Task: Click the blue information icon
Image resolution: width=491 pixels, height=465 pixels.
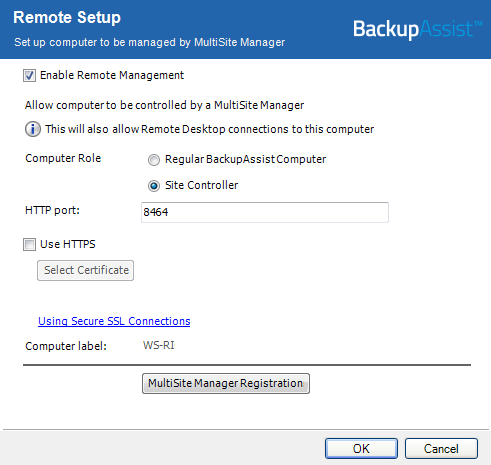Action: click(33, 129)
